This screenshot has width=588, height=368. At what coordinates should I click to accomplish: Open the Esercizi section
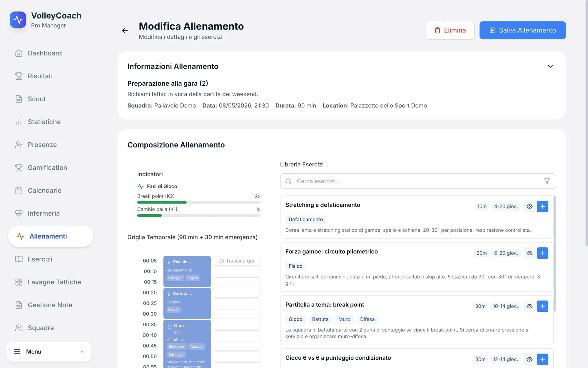(x=51, y=259)
